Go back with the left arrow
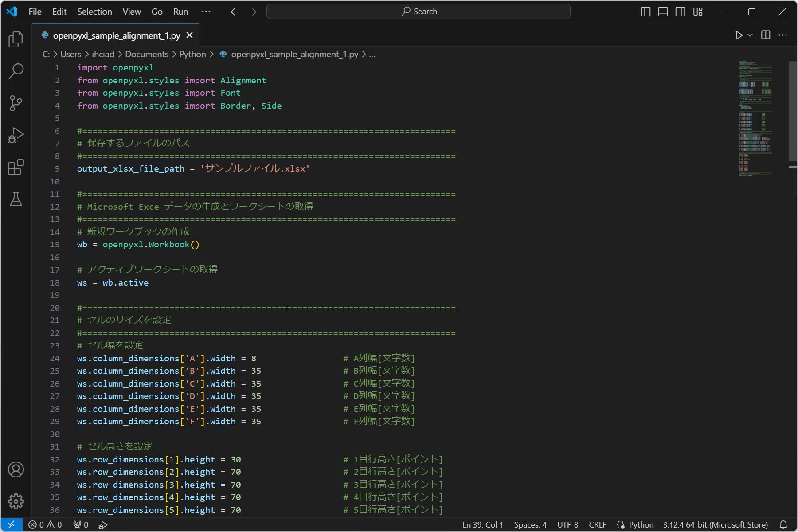The image size is (798, 532). tap(235, 12)
